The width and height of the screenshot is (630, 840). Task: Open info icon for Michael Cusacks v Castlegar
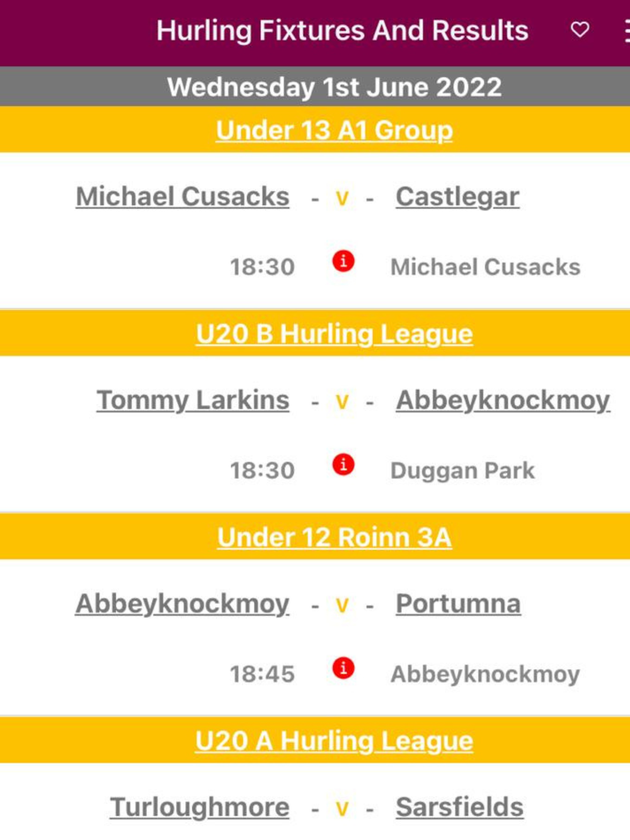pyautogui.click(x=343, y=261)
